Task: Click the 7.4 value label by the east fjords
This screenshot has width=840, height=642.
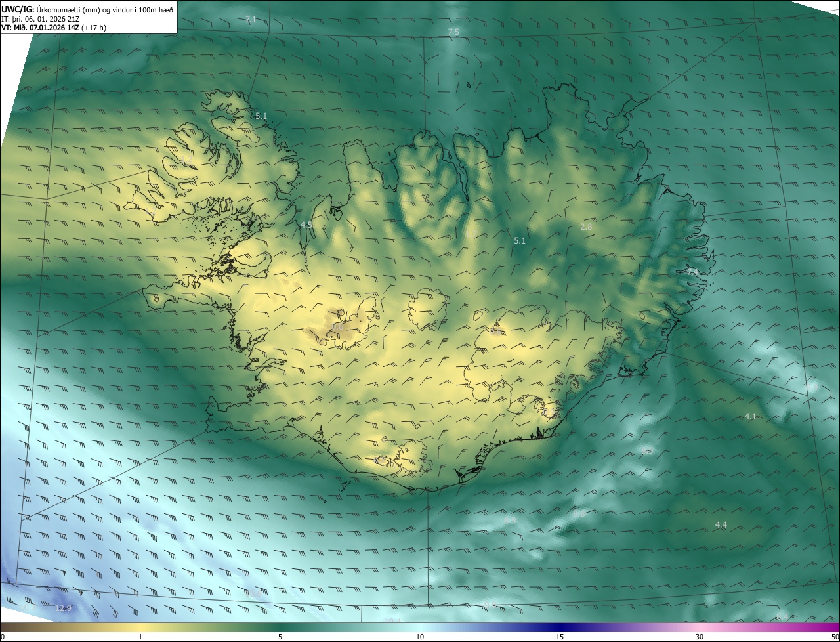Action: click(x=692, y=271)
